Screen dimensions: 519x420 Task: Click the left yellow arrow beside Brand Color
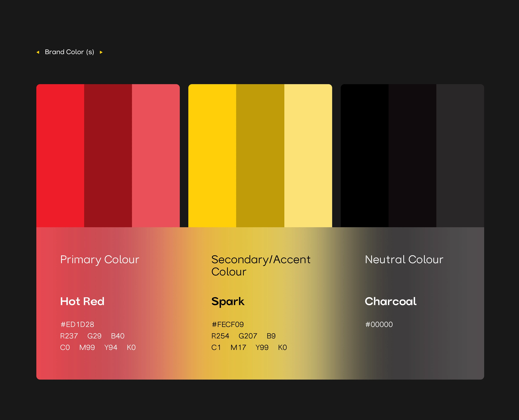38,52
